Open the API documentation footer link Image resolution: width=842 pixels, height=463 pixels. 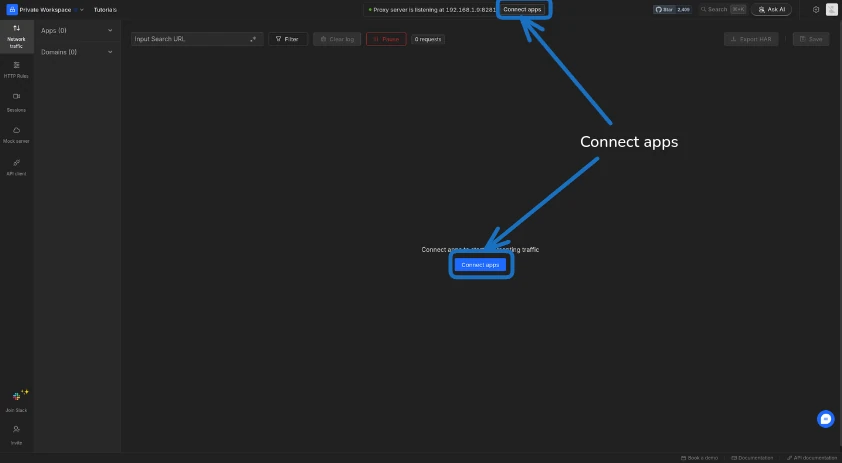click(x=811, y=458)
